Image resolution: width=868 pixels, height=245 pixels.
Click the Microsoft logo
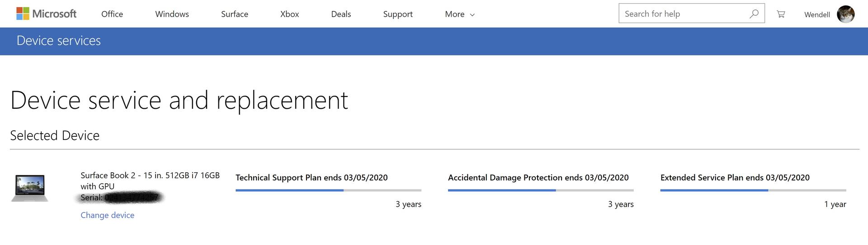(46, 14)
